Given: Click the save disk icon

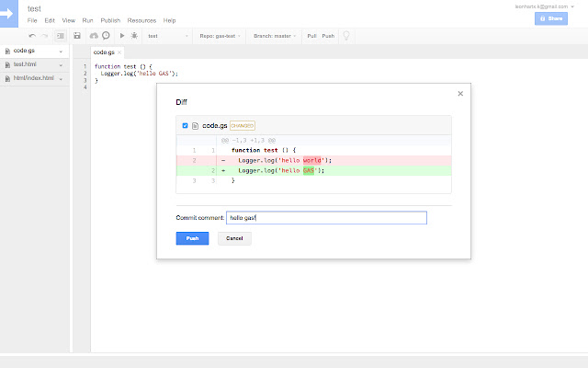Looking at the screenshot, I should pyautogui.click(x=77, y=36).
